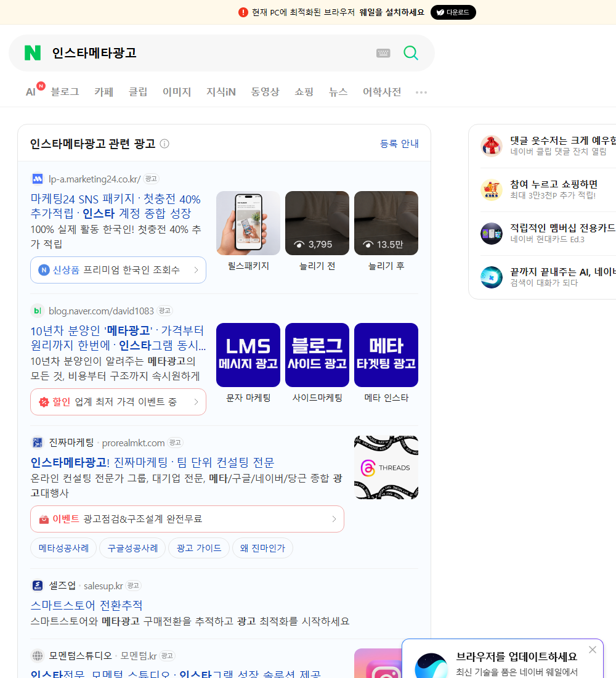Click the 참여 누르고 쇼핑하면 promo icon
The width and height of the screenshot is (616, 678).
point(492,189)
